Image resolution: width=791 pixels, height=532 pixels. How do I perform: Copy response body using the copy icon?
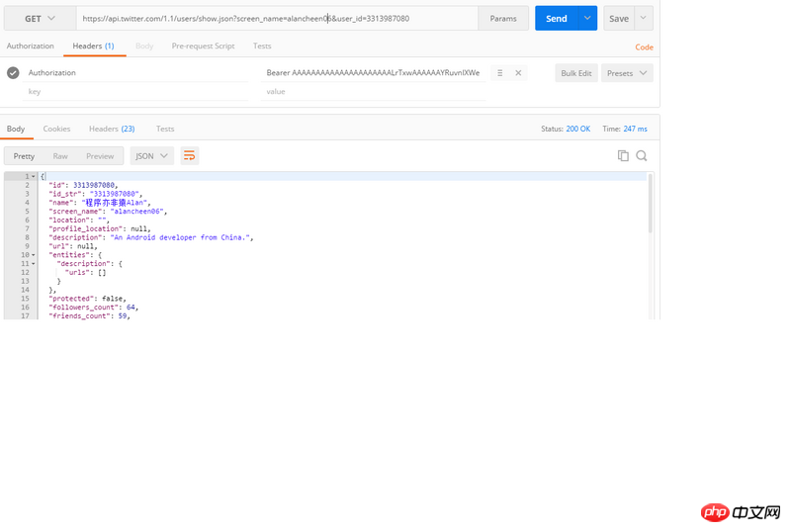pos(623,155)
